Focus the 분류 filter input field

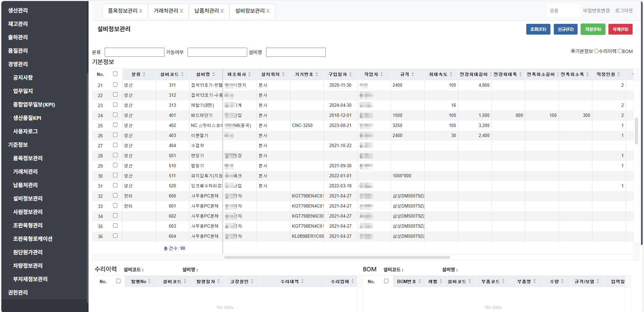134,52
